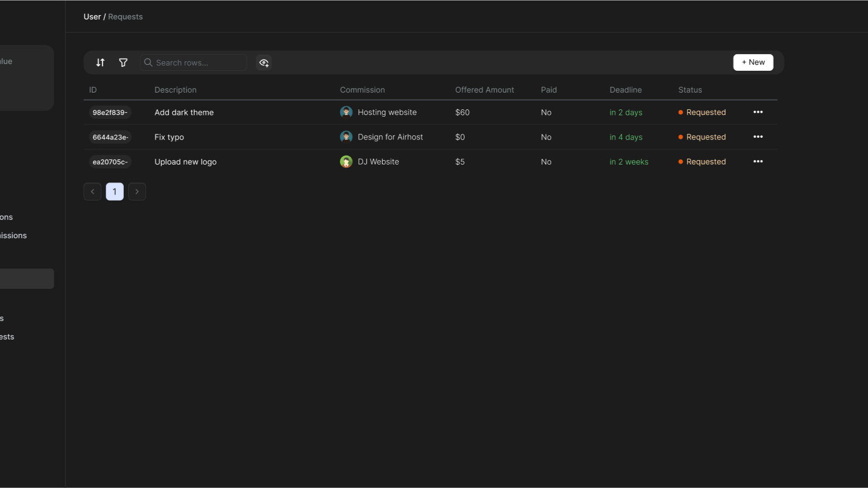Click ID badge ea20705c-
This screenshot has height=488, width=868.
(110, 162)
